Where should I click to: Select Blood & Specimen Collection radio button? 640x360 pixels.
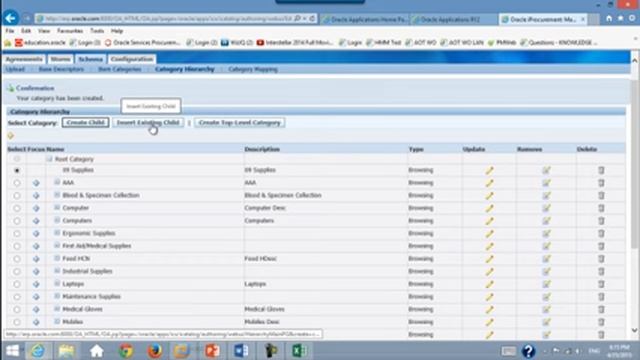coord(17,196)
